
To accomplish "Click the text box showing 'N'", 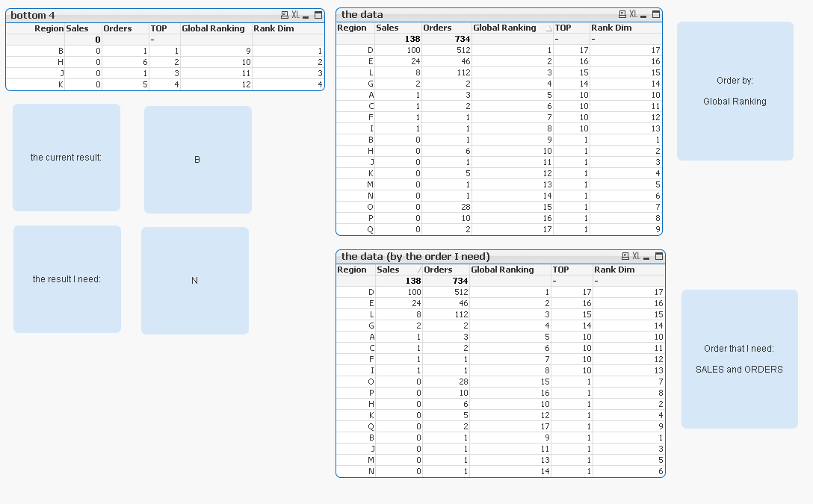I will click(194, 281).
